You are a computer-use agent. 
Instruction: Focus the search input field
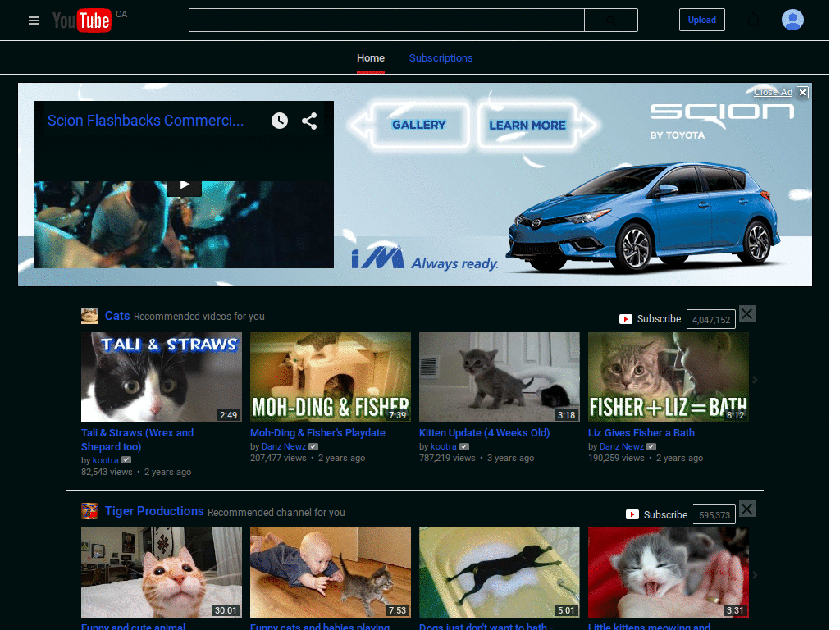click(x=386, y=21)
